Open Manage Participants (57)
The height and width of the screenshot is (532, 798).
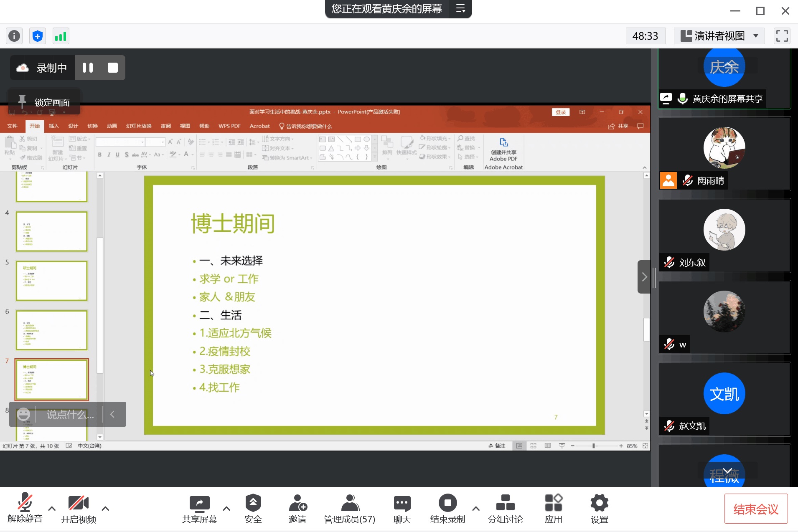pos(350,509)
